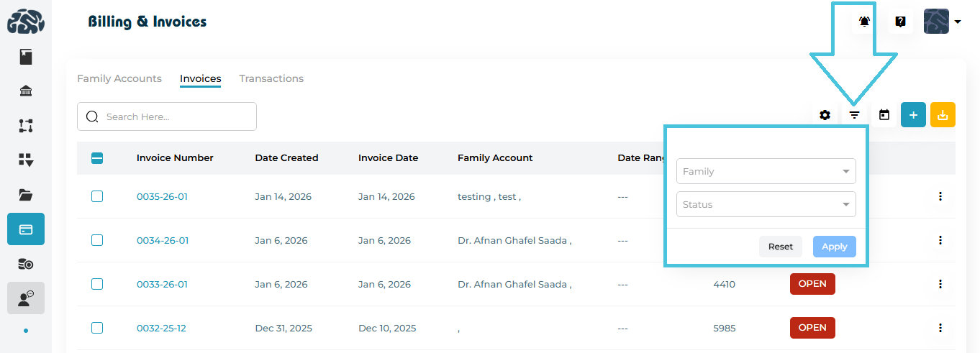
Task: Click the blue plus add invoice button
Action: (x=913, y=115)
